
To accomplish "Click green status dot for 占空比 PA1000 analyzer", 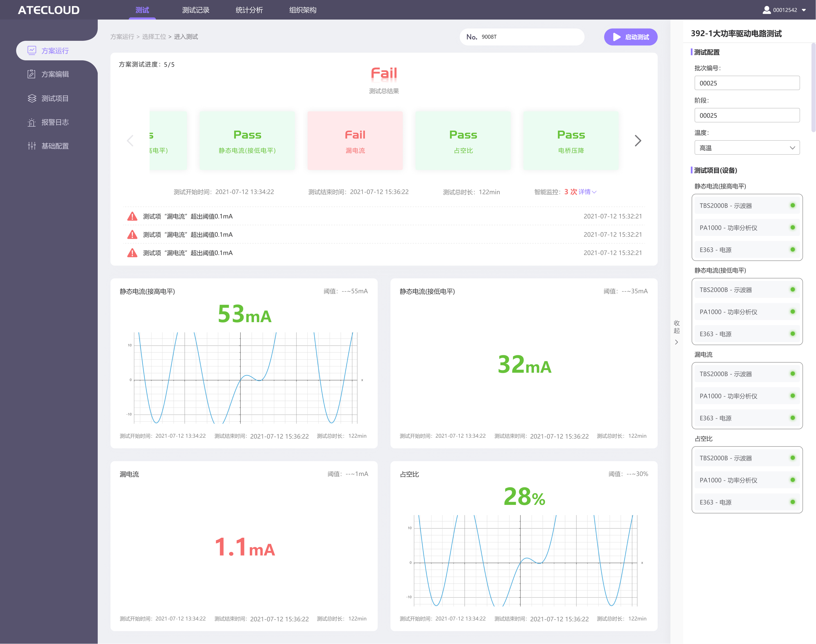I will [792, 480].
